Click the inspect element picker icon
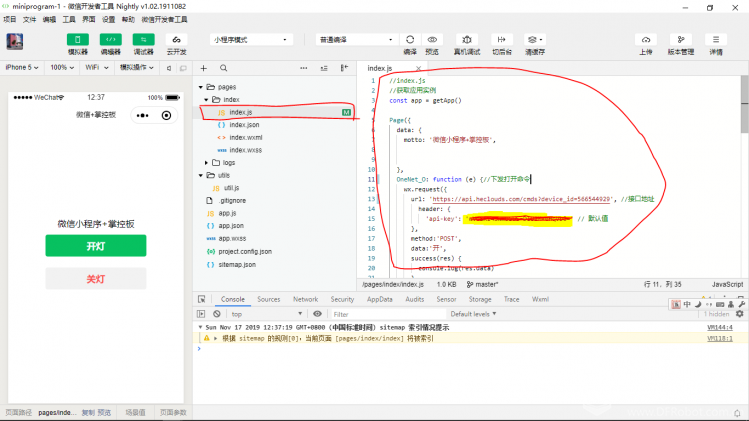Screen dimensions: 749x421 [x=202, y=300]
